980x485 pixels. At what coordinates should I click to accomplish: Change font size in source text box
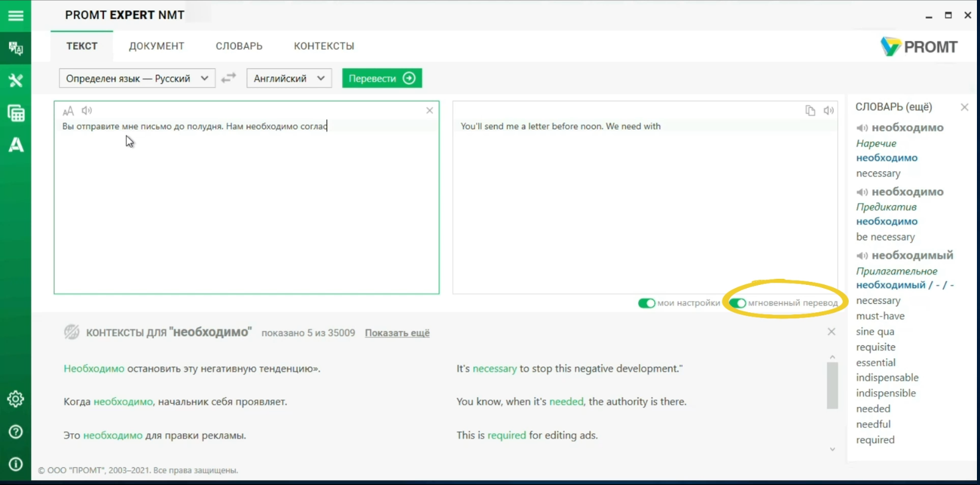[x=68, y=110]
